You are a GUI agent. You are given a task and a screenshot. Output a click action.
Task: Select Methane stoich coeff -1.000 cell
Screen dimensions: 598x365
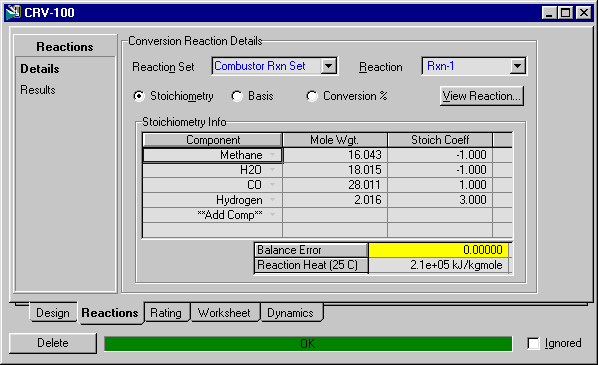coord(440,155)
